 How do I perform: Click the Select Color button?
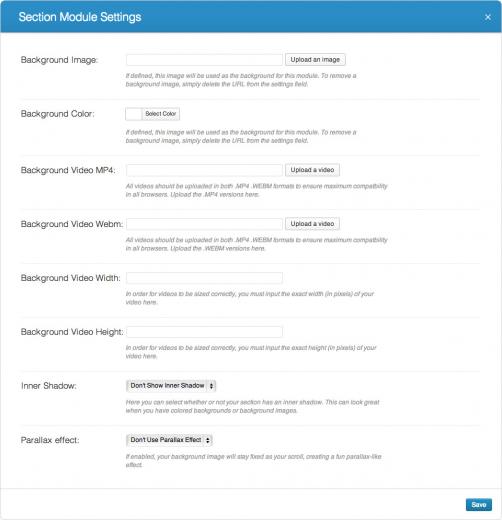tap(161, 114)
